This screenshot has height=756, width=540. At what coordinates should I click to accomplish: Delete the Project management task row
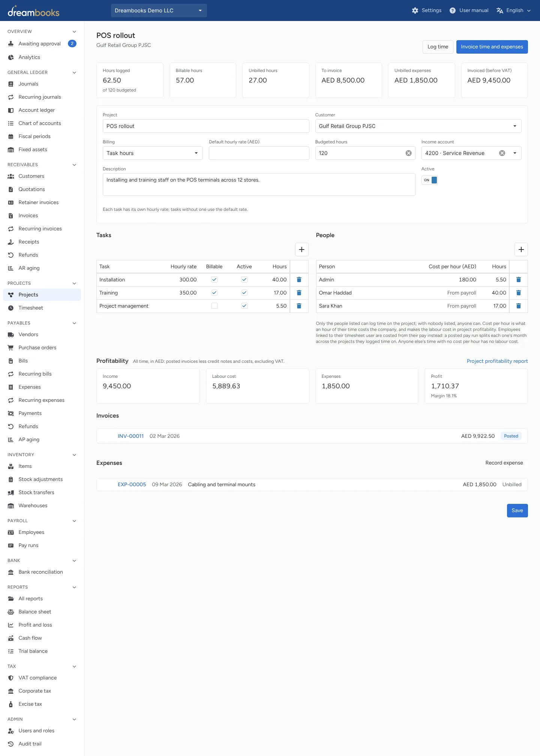299,306
